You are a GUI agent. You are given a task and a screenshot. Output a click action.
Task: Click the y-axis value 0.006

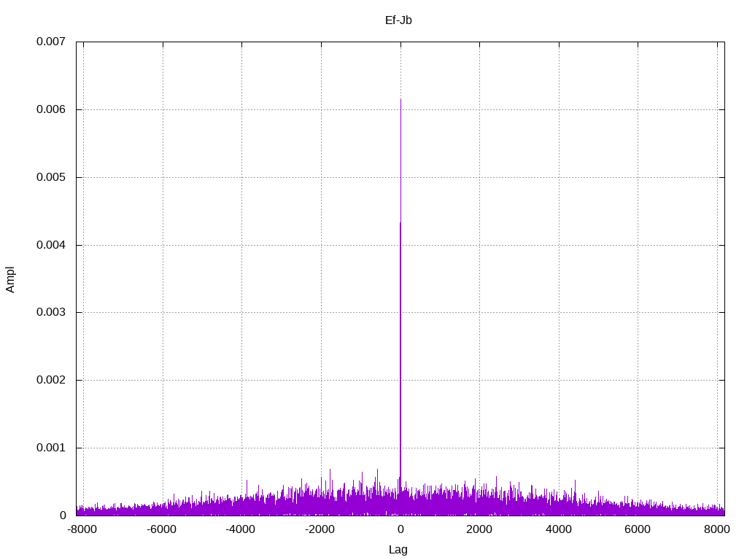pyautogui.click(x=51, y=109)
